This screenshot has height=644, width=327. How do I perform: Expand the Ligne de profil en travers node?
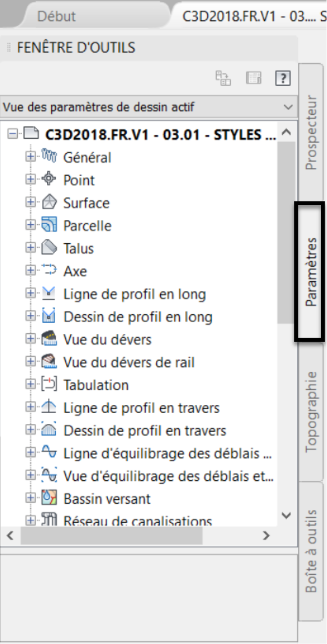tap(30, 407)
